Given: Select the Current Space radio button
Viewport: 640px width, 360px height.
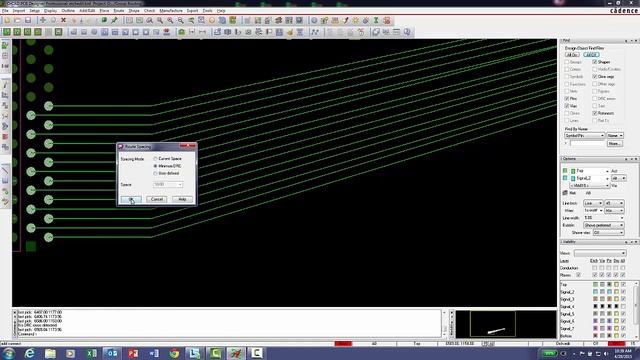Looking at the screenshot, I should [156, 158].
